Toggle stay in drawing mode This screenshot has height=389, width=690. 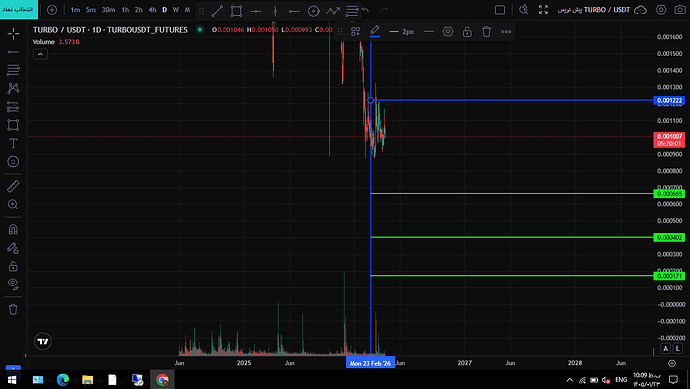pos(13,248)
